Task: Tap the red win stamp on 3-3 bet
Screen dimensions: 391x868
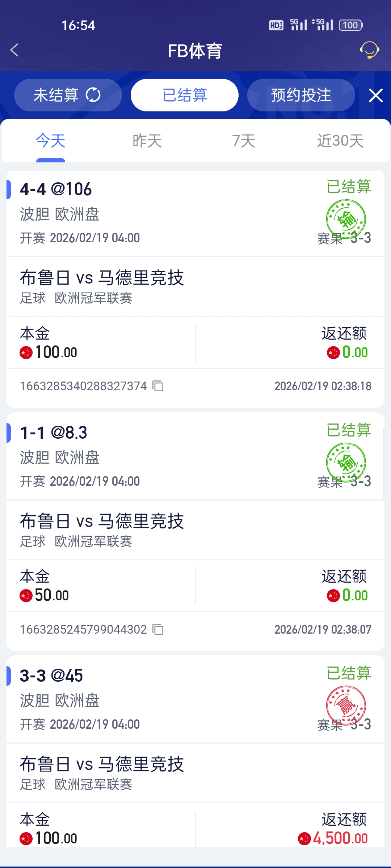Action: tap(346, 705)
